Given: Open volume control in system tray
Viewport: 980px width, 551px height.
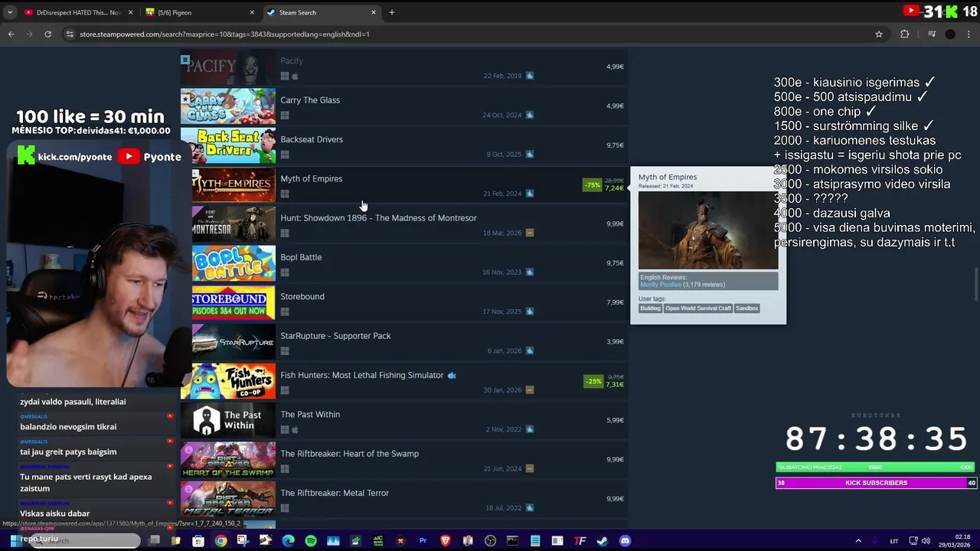Looking at the screenshot, I should pyautogui.click(x=926, y=541).
